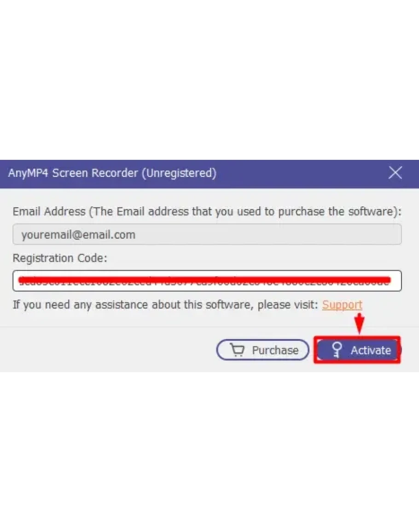Click the "(Unregistered)" text in title bar
The width and height of the screenshot is (419, 532).
[179, 173]
